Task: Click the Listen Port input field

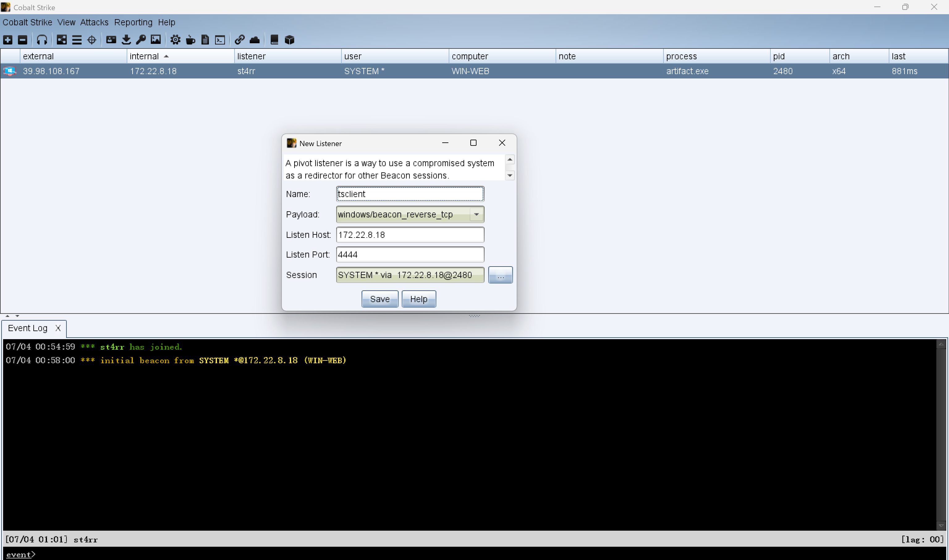Action: (409, 255)
